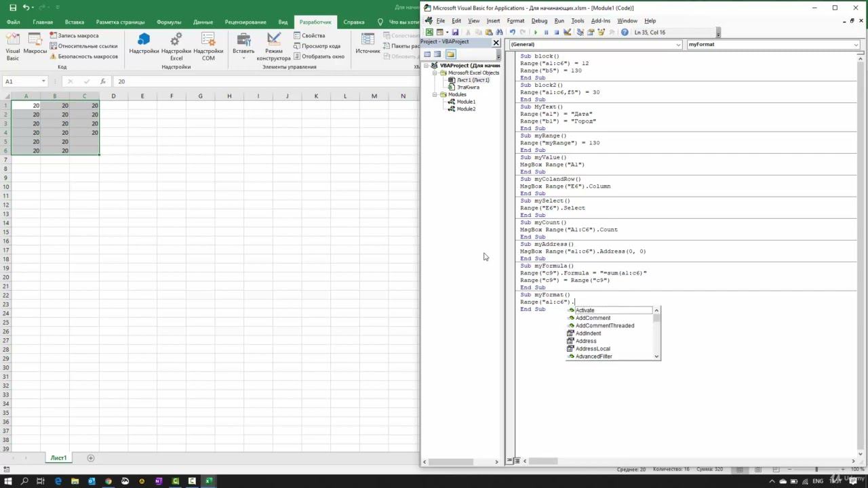Expand the Вставить controls dropdown
The width and height of the screenshot is (868, 488).
tap(243, 46)
